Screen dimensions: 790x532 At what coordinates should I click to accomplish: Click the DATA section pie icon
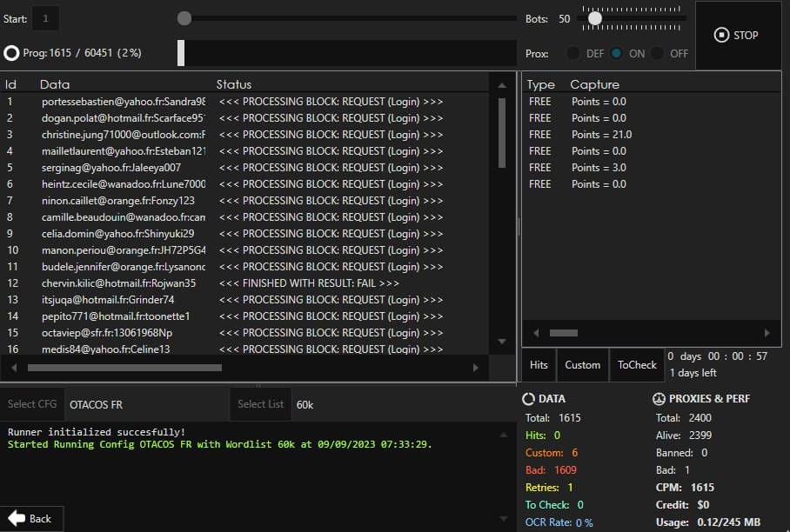(x=528, y=399)
